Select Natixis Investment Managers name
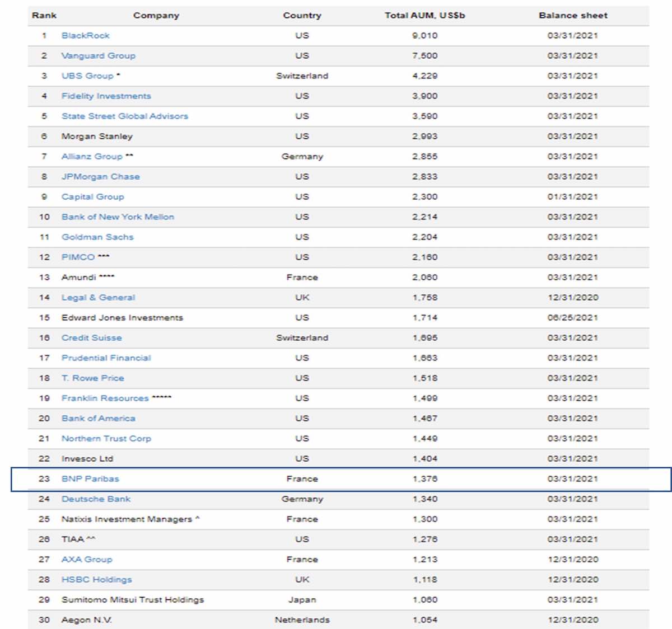Screen dimensions: 672x629 (127, 519)
